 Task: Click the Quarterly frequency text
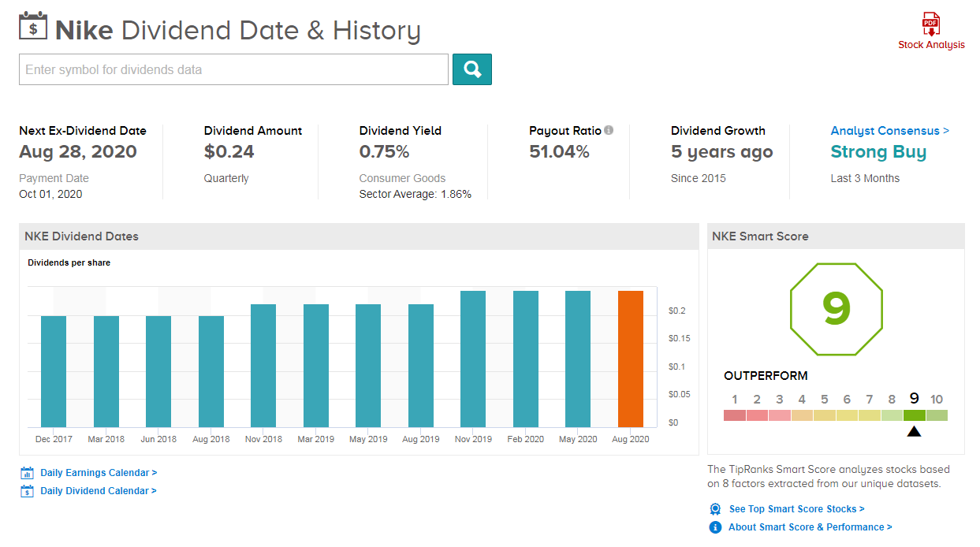(x=226, y=178)
